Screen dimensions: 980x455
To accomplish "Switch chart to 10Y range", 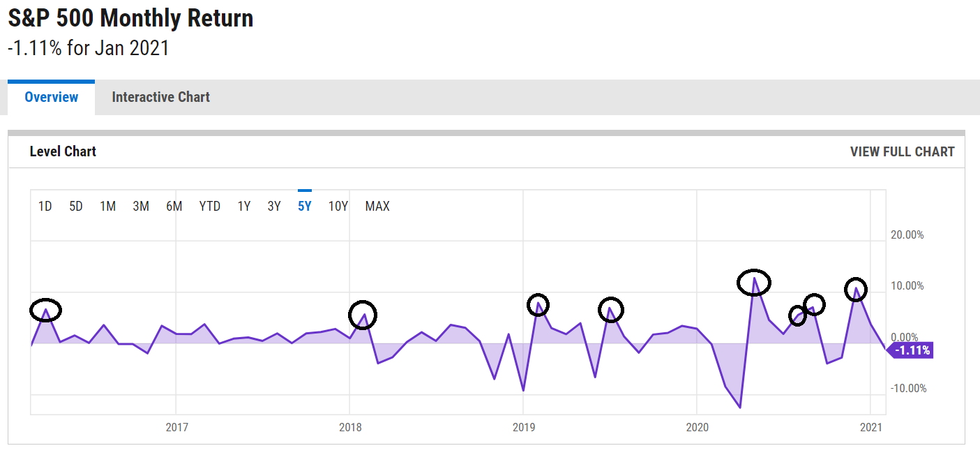I will [338, 206].
